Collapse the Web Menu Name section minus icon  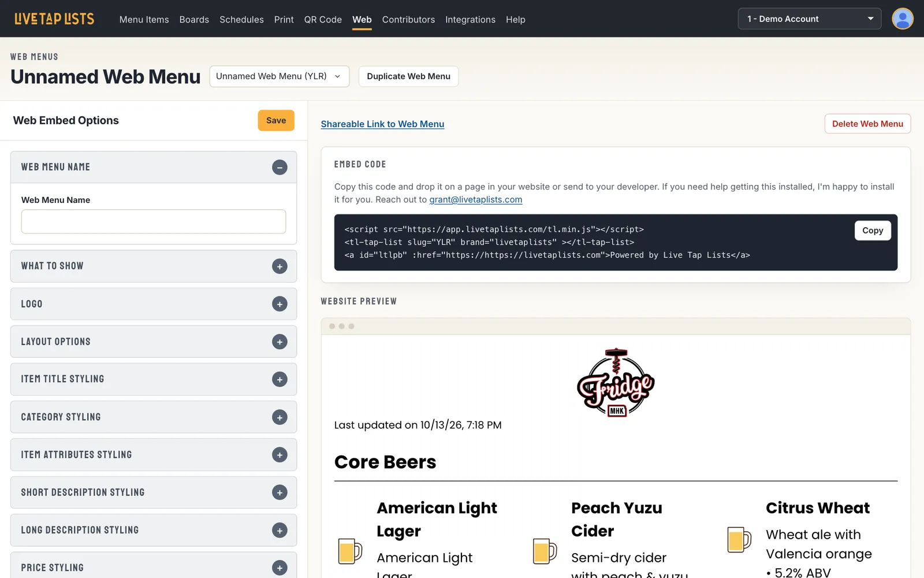tap(280, 168)
